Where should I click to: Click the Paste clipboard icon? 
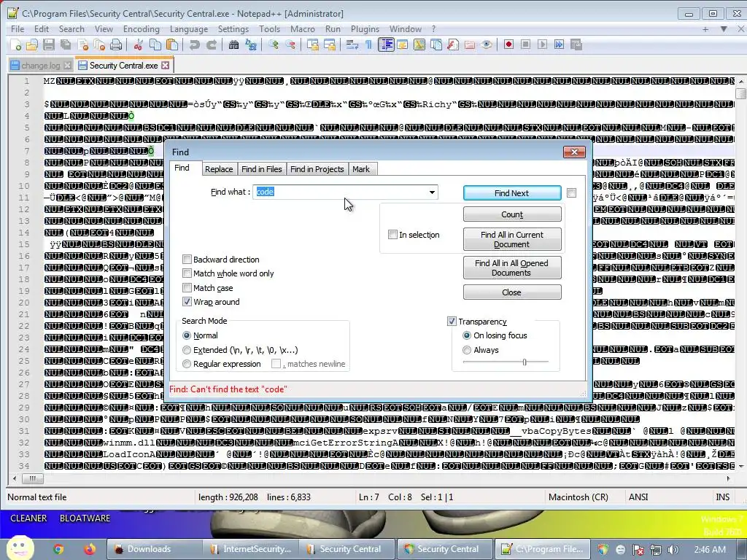pyautogui.click(x=172, y=44)
